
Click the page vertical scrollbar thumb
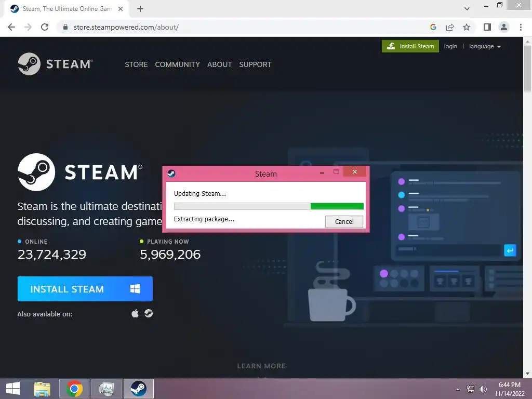pyautogui.click(x=527, y=68)
